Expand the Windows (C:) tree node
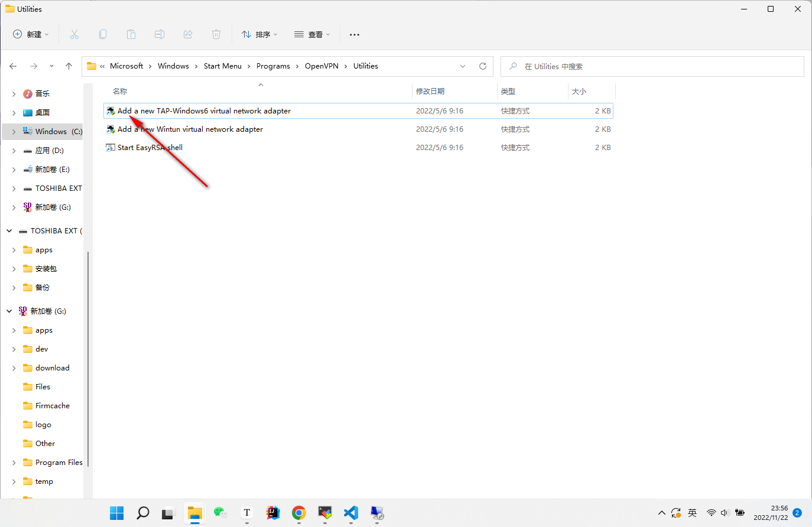 (x=14, y=131)
